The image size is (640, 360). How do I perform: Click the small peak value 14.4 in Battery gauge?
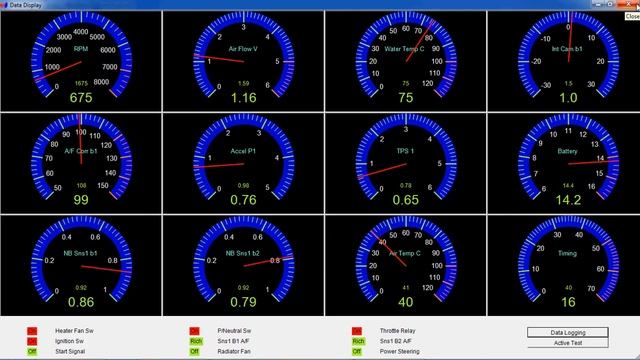click(x=568, y=185)
